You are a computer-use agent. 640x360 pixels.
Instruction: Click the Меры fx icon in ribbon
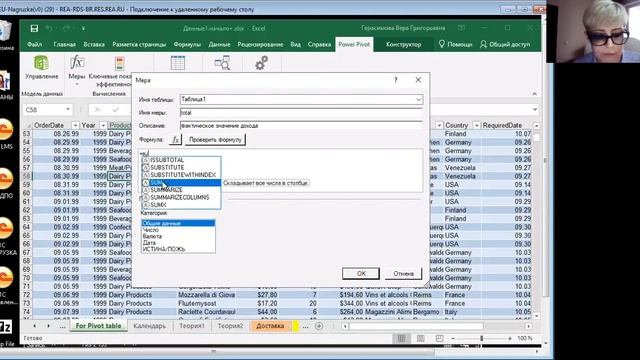click(x=77, y=62)
